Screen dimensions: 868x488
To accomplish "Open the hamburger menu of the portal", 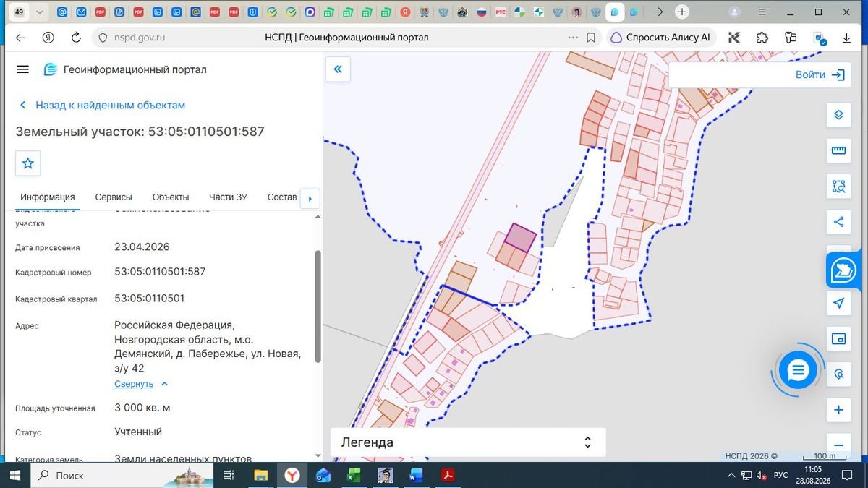I will pos(22,69).
